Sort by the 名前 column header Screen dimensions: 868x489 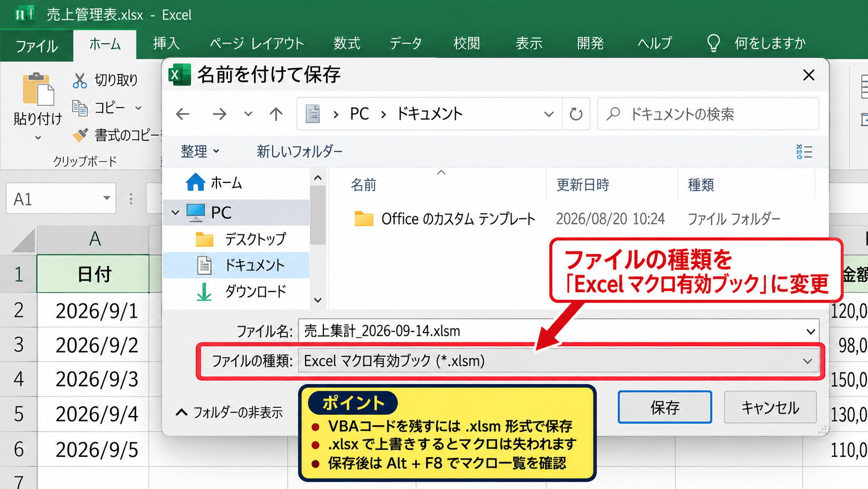363,184
